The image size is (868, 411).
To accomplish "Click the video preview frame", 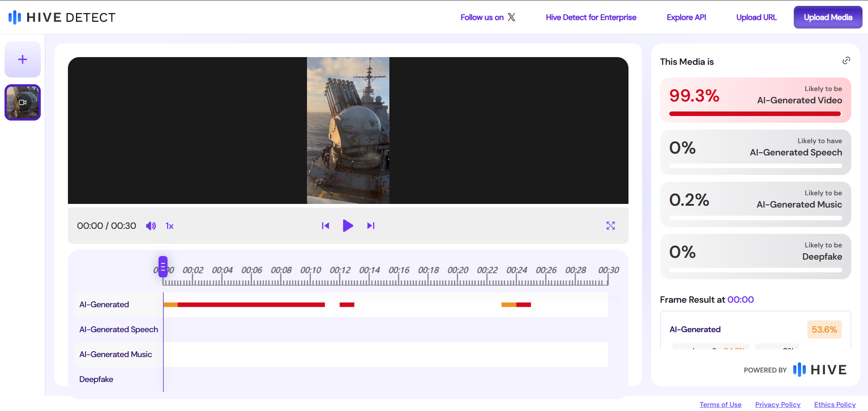I will click(x=348, y=131).
